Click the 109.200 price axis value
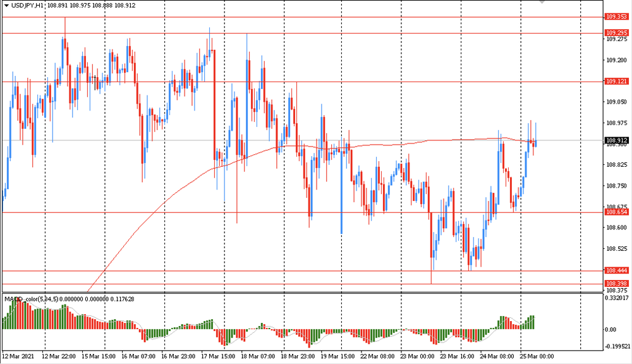Viewport: 632px width, 364px height. 617,60
